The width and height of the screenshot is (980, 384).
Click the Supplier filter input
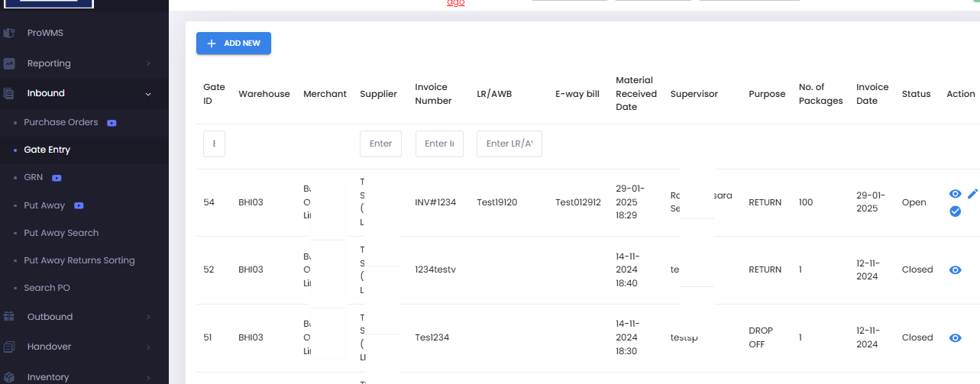(x=380, y=144)
